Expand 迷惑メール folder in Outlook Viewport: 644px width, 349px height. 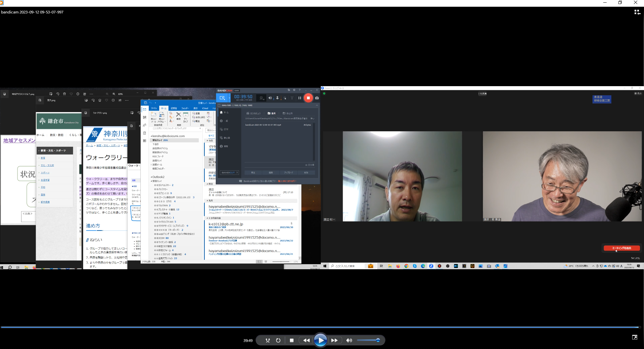click(151, 165)
